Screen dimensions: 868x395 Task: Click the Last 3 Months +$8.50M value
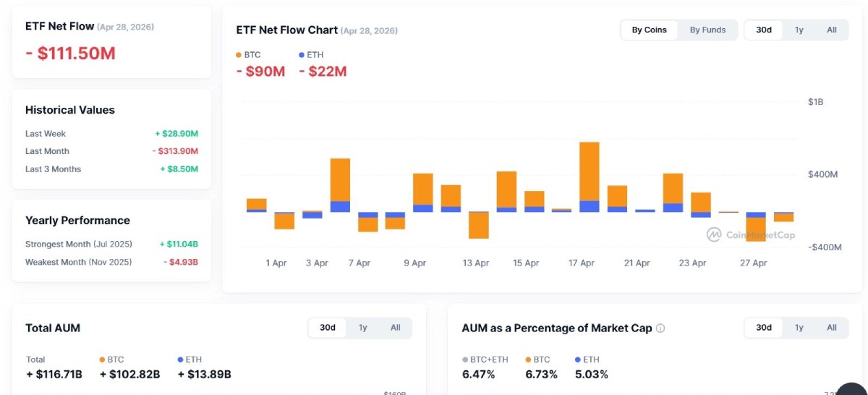tap(179, 169)
